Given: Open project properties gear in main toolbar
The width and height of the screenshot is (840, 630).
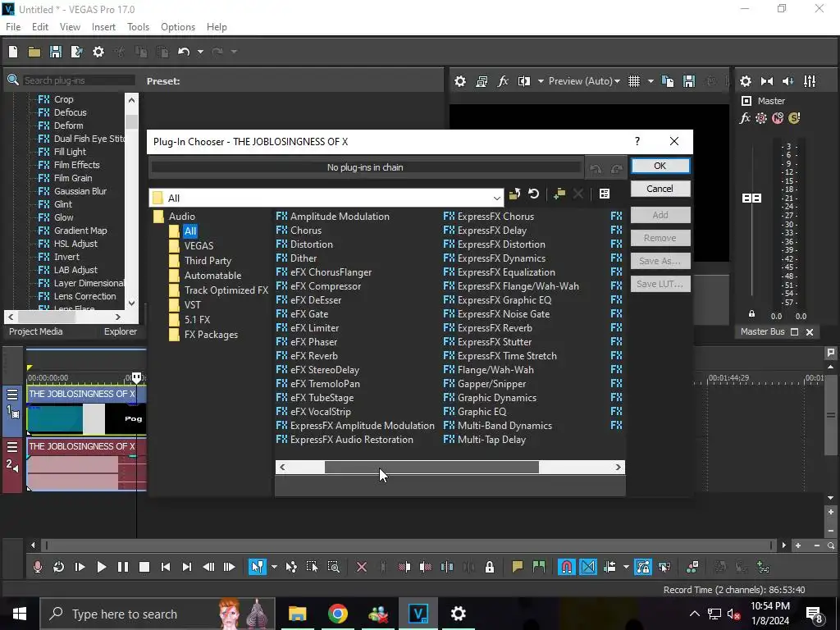Looking at the screenshot, I should click(98, 52).
